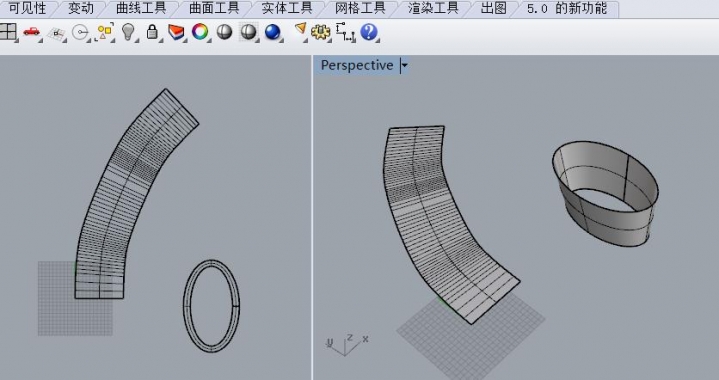Toggle the light bulb visibility icon
The image size is (719, 380).
tap(128, 32)
